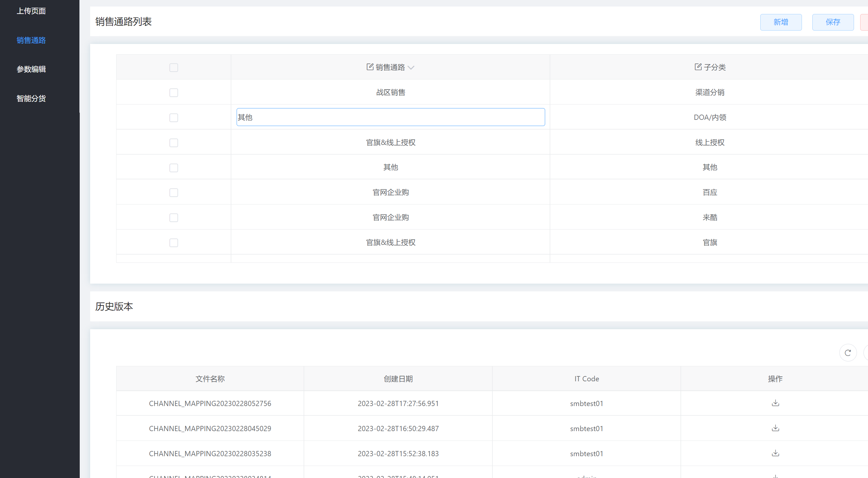Screen dimensions: 868x478
Task: Download CHANNEL_MAPPING20230228035238 file
Action: [x=775, y=453]
